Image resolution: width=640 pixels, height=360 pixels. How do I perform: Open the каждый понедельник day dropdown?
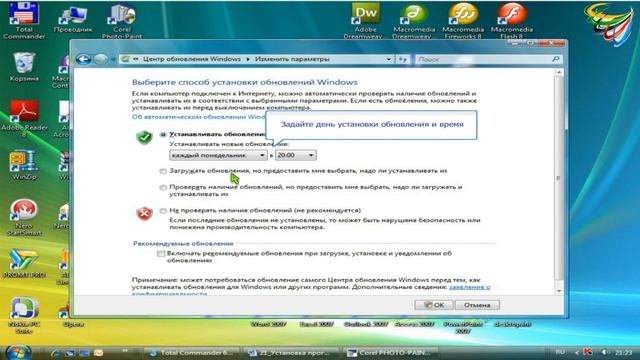[x=218, y=156]
